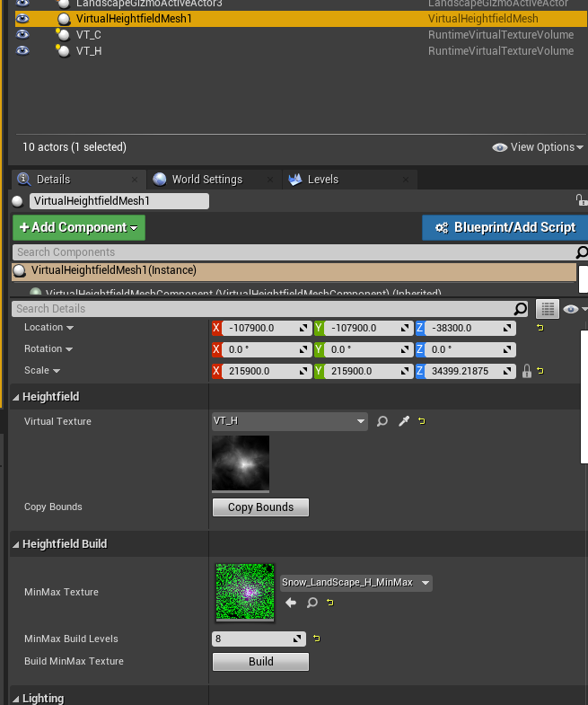Hide the VT_H actor with eye icon
The width and height of the screenshot is (588, 705).
pyautogui.click(x=22, y=51)
